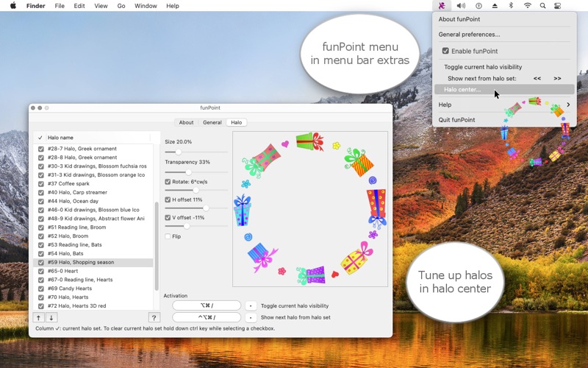Click the checkmark column header

[x=40, y=138]
